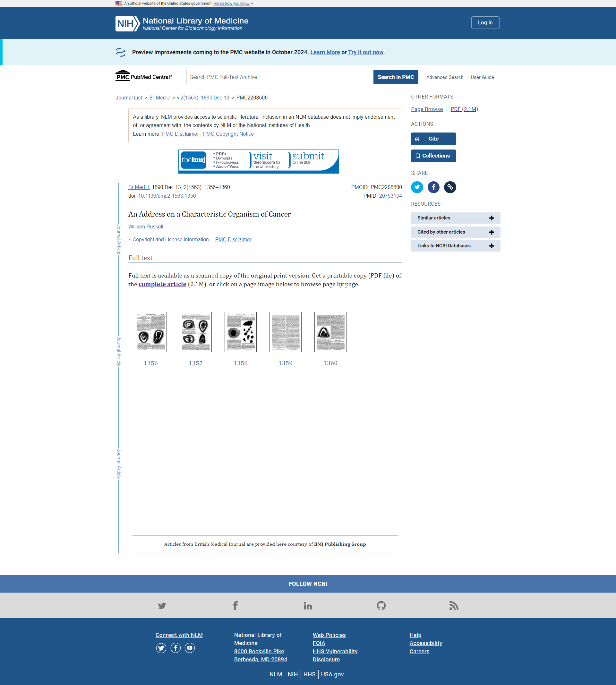Click author William Russell
Image resolution: width=616 pixels, height=685 pixels.
click(x=146, y=227)
